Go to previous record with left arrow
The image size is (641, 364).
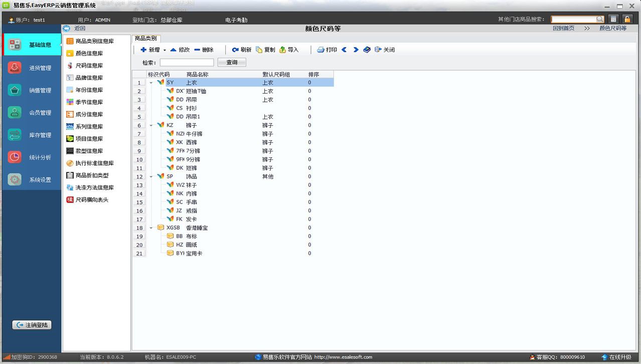click(344, 50)
